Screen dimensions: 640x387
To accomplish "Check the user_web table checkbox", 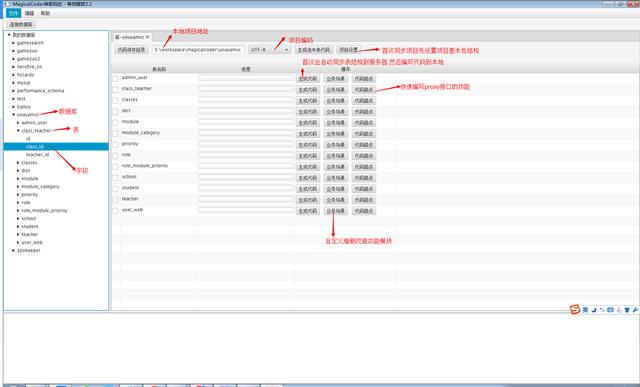I will [116, 211].
